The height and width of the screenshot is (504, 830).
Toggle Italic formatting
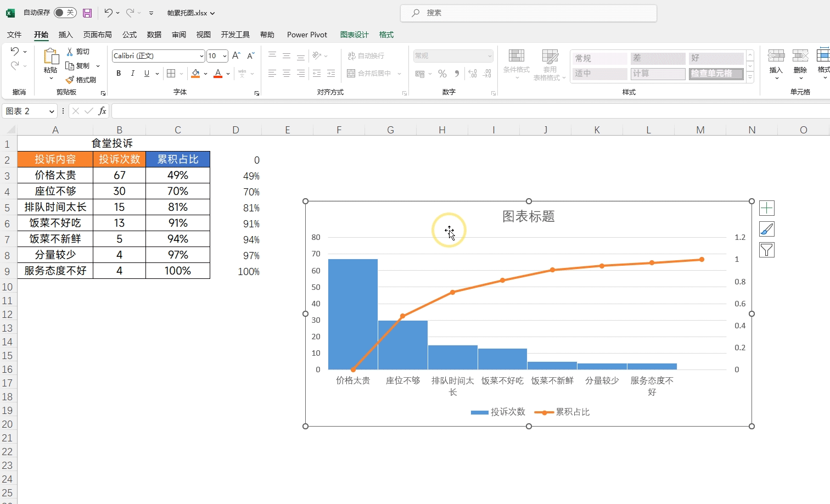[132, 74]
